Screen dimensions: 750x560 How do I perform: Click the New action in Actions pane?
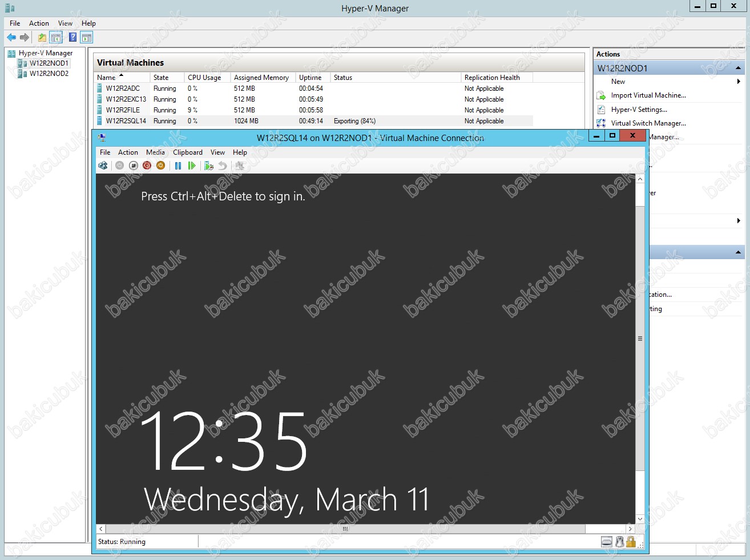618,82
